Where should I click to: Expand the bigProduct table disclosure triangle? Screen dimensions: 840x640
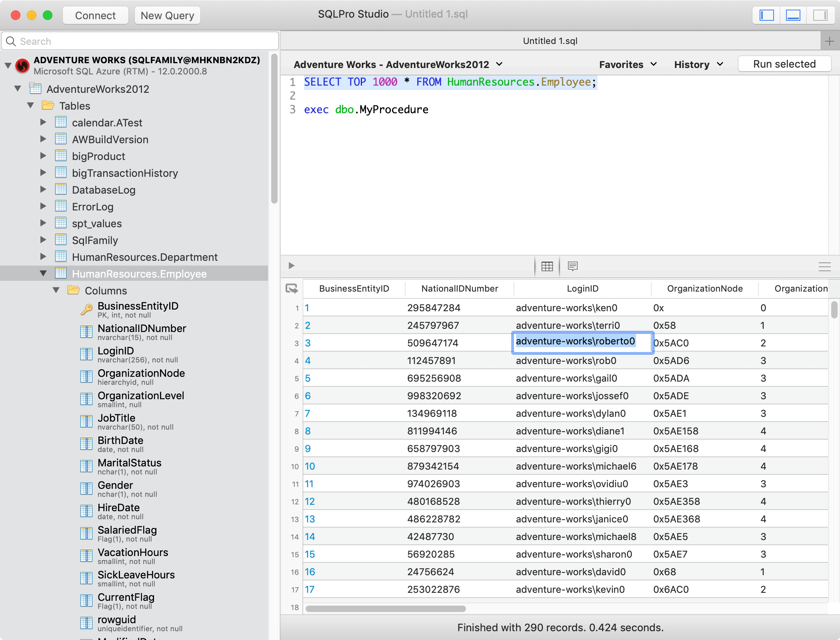43,156
